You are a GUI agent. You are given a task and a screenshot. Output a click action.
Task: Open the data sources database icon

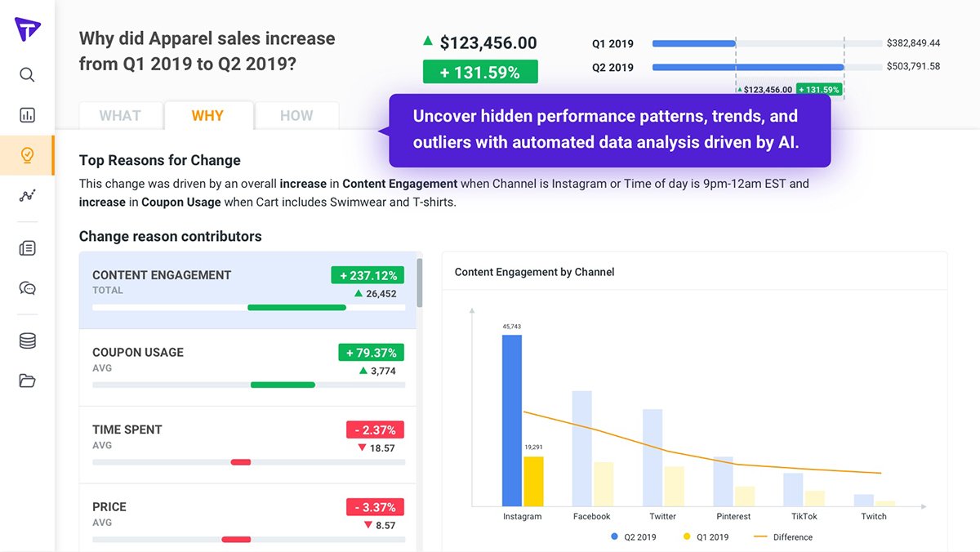27,341
